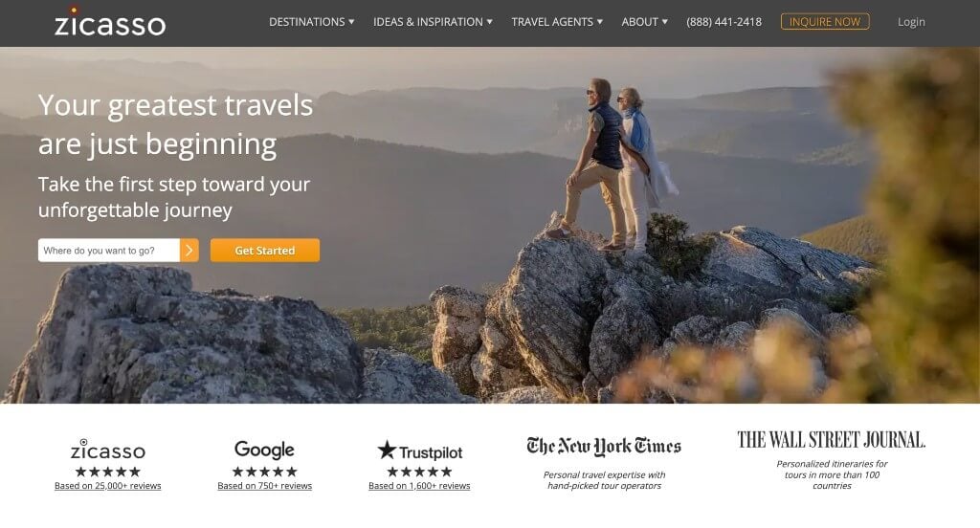Open the Ideas & Inspiration dropdown

click(433, 22)
